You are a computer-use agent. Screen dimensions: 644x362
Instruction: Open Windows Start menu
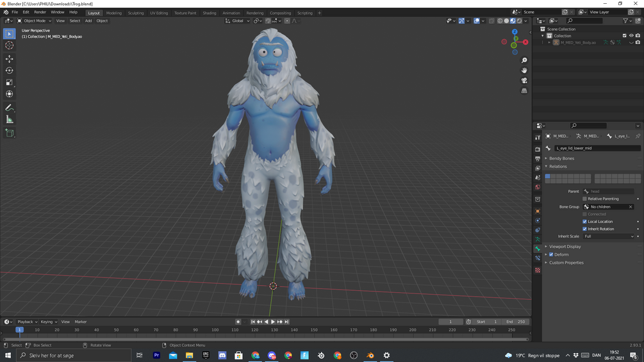8,356
